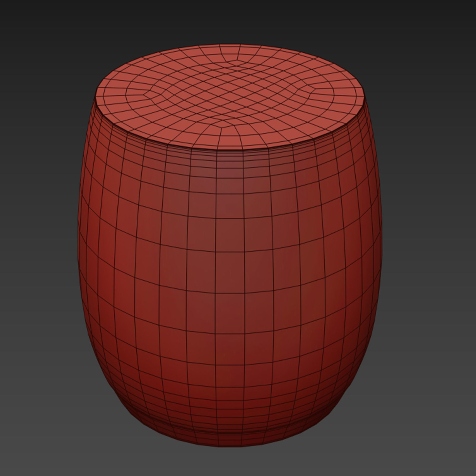
Task: Select a quad face at the barrel's widest middle
Action: pyautogui.click(x=230, y=272)
